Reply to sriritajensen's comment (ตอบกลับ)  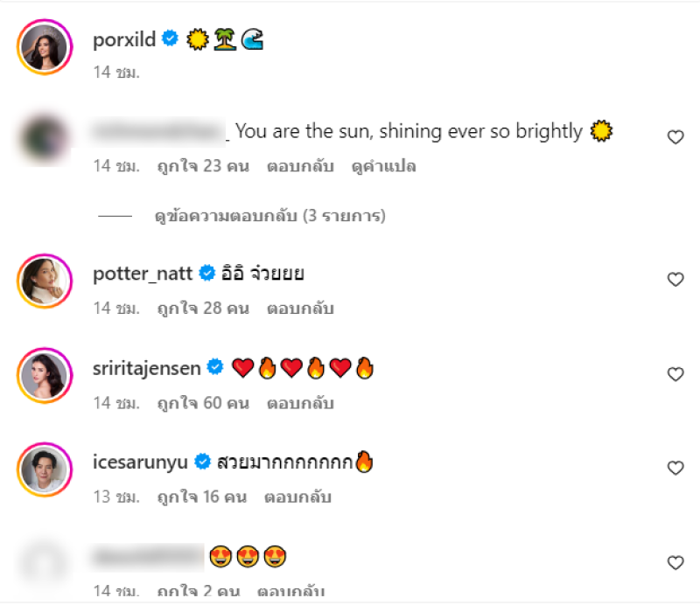(x=300, y=403)
